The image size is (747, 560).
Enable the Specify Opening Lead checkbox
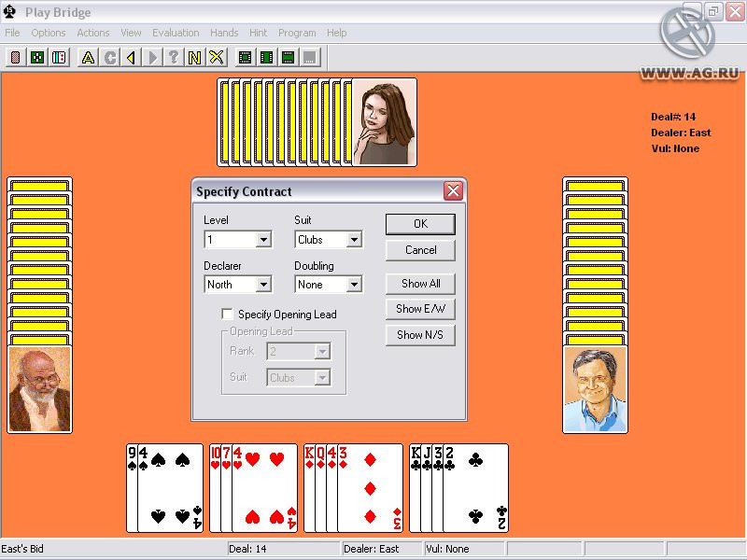227,314
